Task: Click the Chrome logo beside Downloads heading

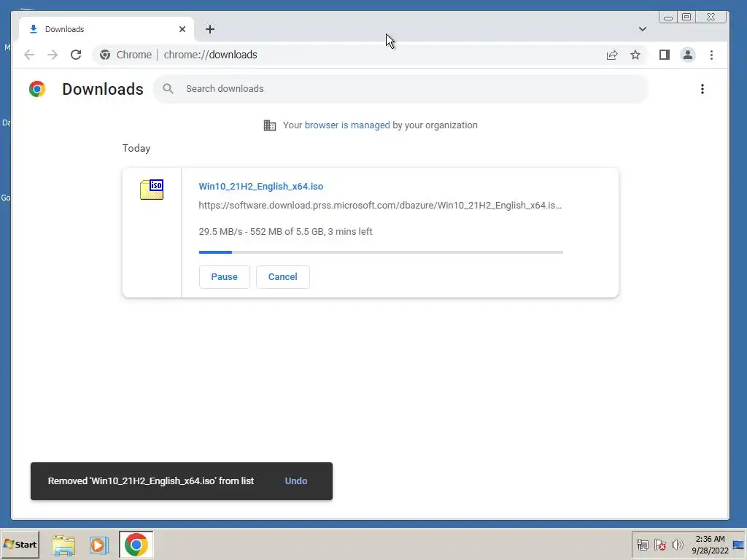Action: click(x=37, y=89)
